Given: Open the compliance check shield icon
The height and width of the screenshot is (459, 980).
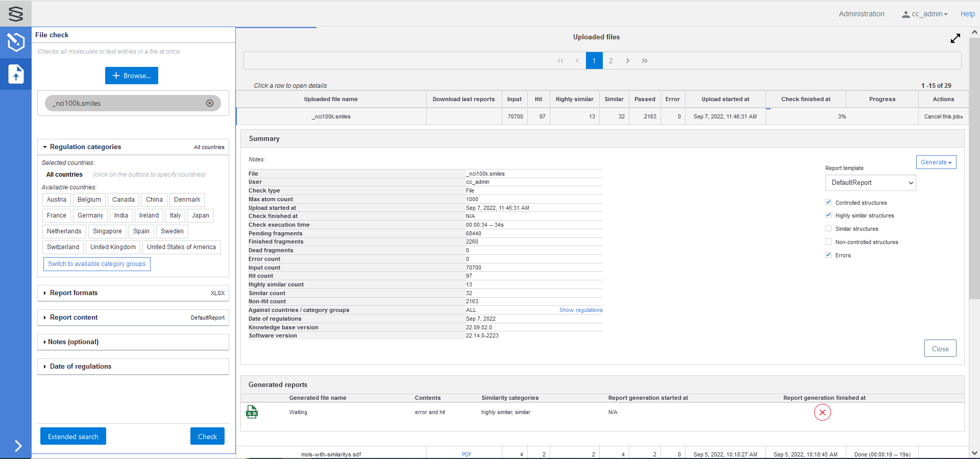Looking at the screenshot, I should pyautogui.click(x=16, y=42).
